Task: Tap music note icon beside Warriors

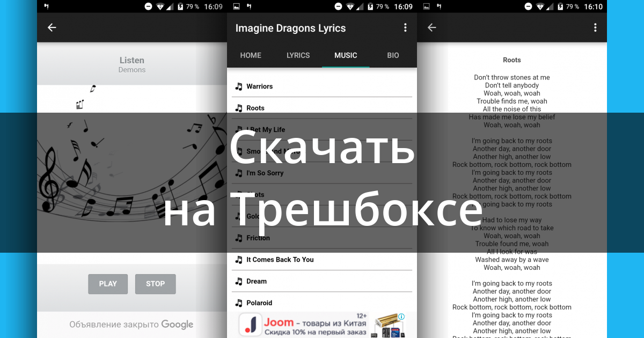Action: point(239,86)
